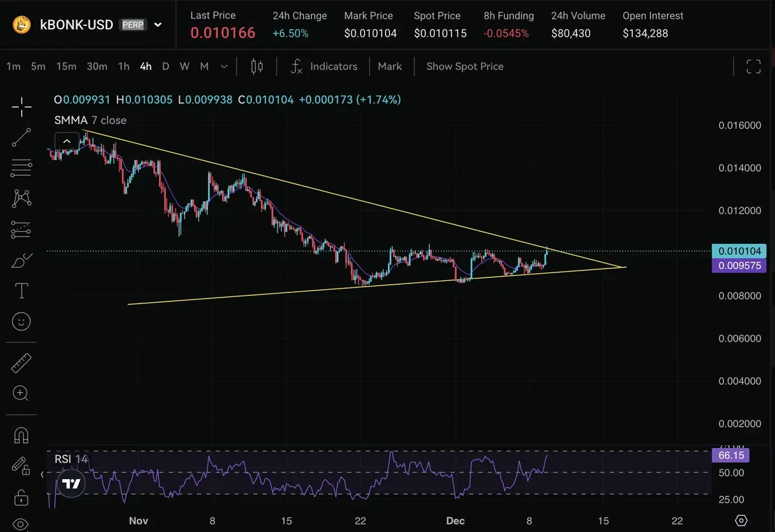Click the Last Price value 0.010166
Image resolution: width=775 pixels, height=532 pixels.
pyautogui.click(x=223, y=32)
